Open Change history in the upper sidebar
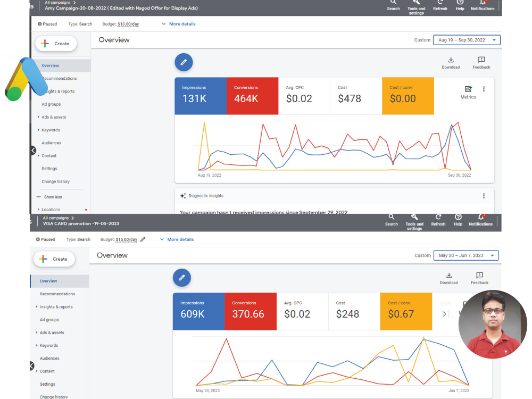This screenshot has width=532, height=399. [x=56, y=181]
